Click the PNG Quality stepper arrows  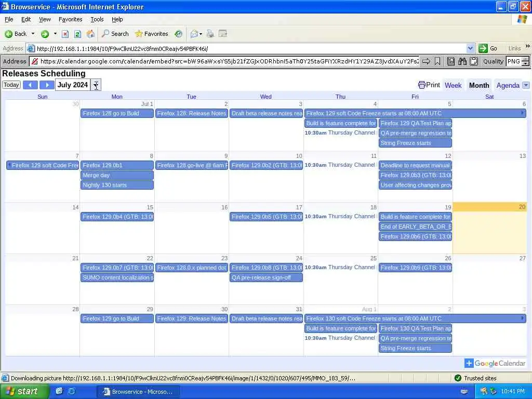525,61
